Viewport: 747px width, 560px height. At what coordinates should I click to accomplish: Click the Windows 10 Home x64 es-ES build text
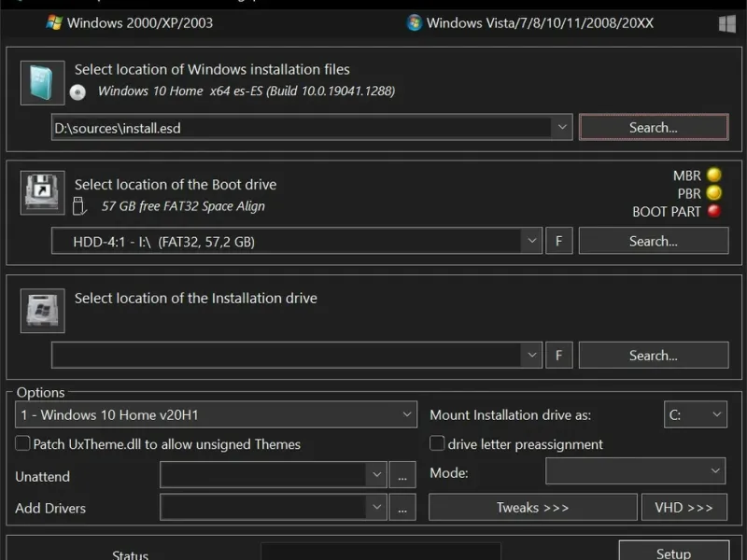[247, 91]
